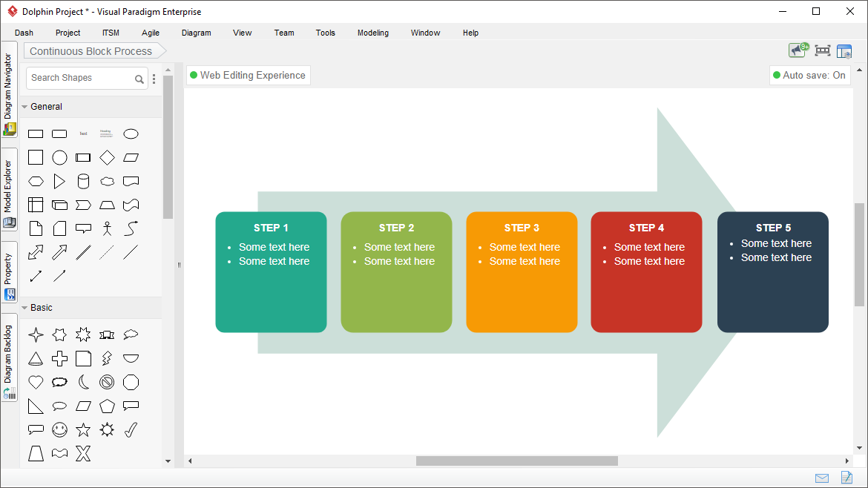This screenshot has height=488, width=868.
Task: Select the Rounded Rectangle shape in General
Action: click(x=59, y=134)
